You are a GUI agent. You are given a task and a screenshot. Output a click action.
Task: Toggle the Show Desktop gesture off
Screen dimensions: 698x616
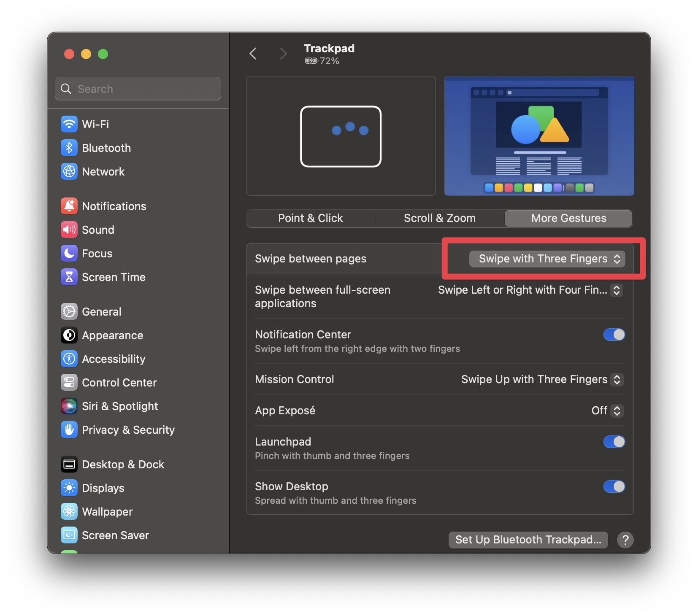pos(614,486)
